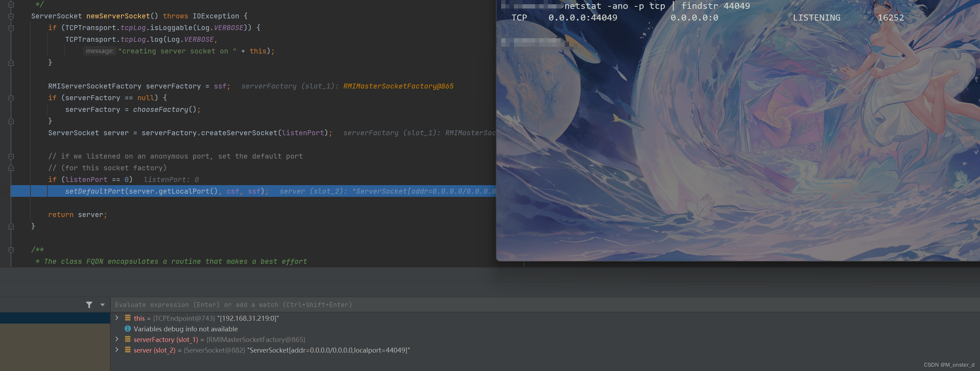Screen dimensions: 980x371
Task: Click LISTENING status in terminal output
Action: coord(816,18)
